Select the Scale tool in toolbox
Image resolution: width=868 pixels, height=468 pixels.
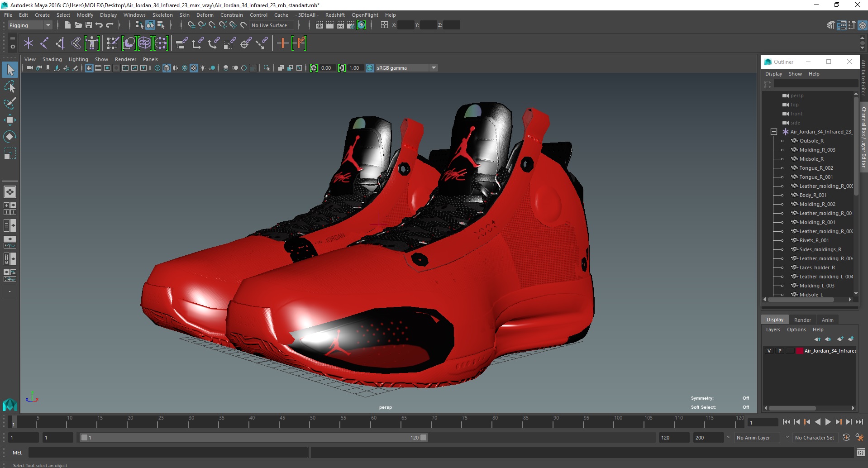[10, 153]
